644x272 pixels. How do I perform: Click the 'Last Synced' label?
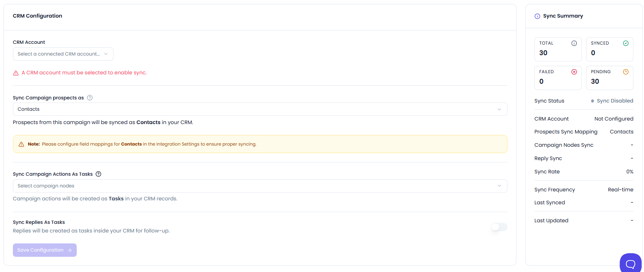550,203
